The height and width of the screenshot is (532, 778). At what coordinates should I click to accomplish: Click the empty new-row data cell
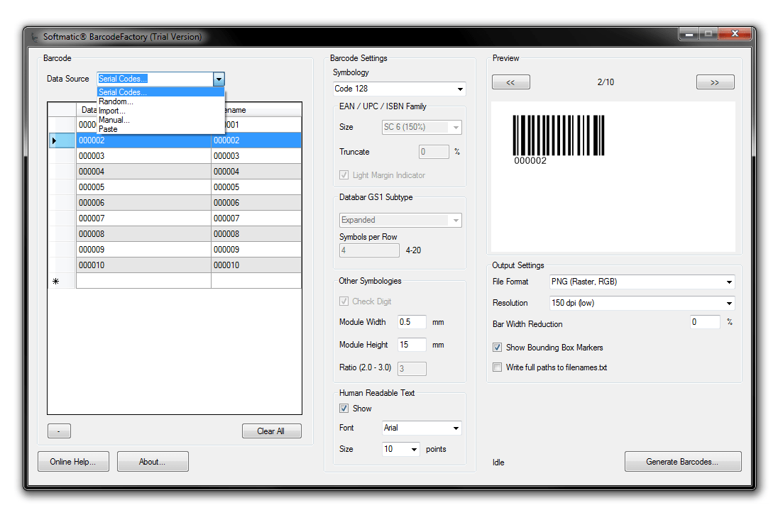[x=144, y=281]
